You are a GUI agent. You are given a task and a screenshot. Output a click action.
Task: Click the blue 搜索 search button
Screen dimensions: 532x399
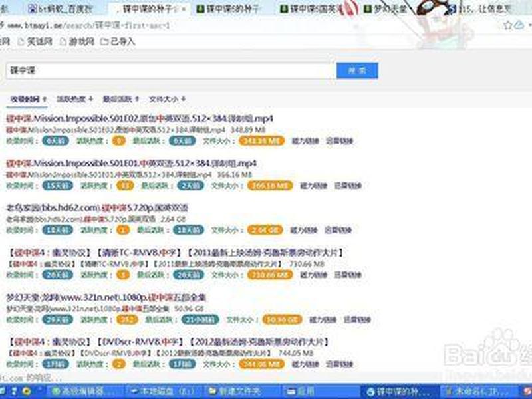(357, 70)
